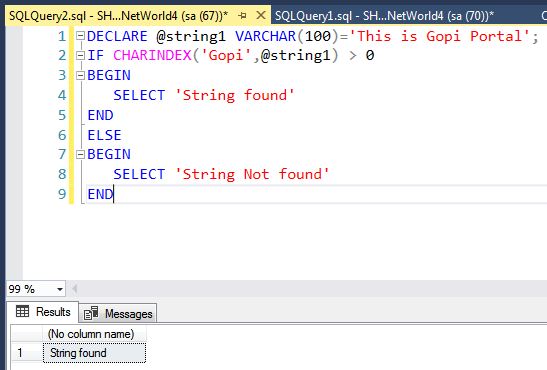Screen dimensions: 547x370
Task: Select the 'String found' result cell
Action: tap(94, 353)
